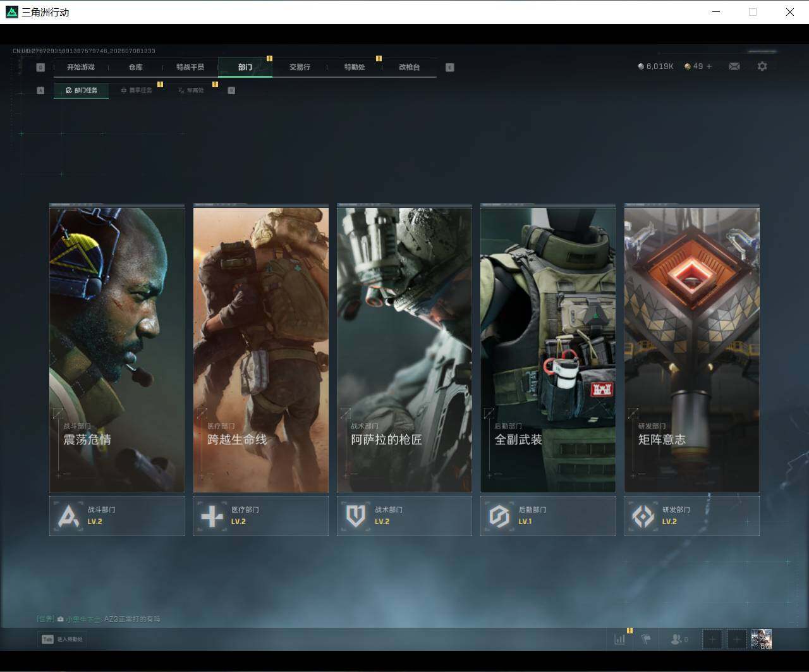
Task: Open the settings gear icon
Action: (x=762, y=66)
